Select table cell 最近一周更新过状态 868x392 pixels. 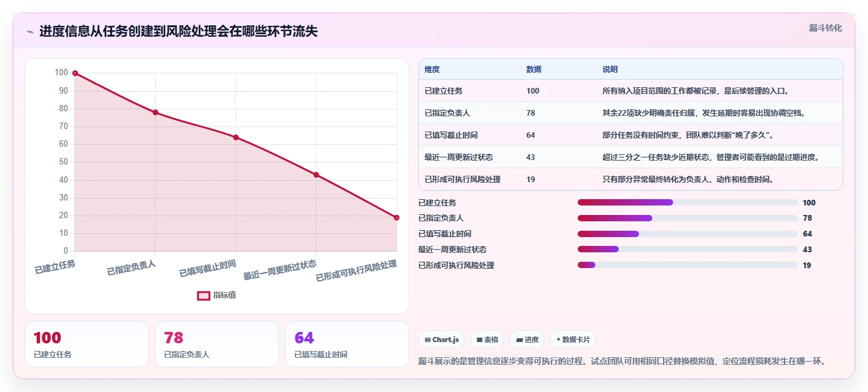(459, 157)
